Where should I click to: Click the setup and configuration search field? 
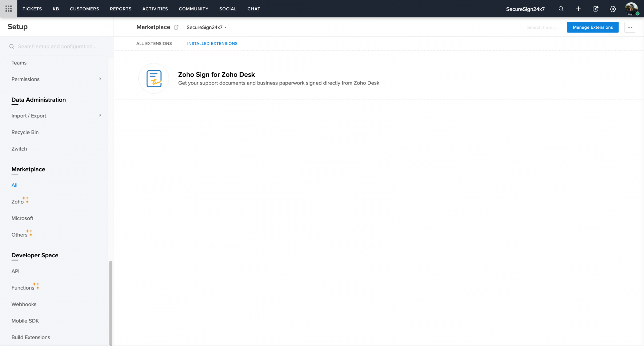click(x=57, y=46)
